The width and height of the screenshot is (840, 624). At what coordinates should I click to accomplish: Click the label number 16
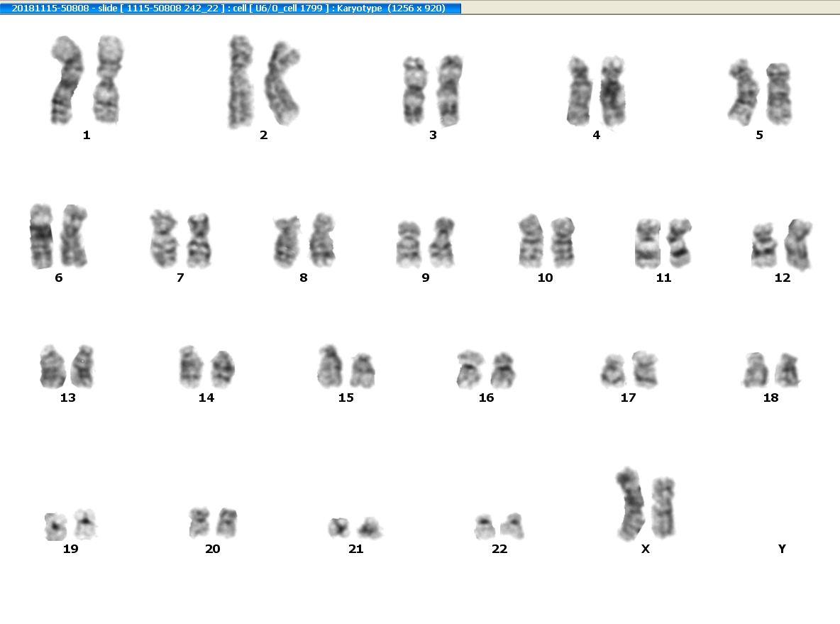point(486,398)
